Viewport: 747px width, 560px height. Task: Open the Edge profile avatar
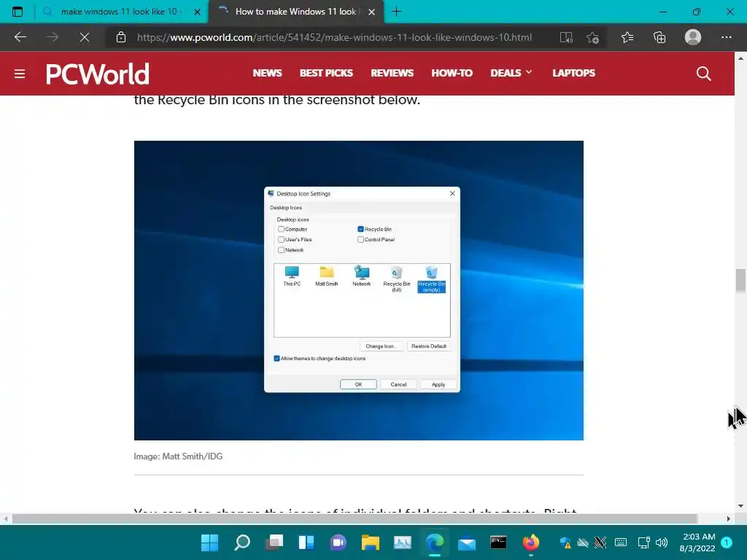tap(693, 37)
